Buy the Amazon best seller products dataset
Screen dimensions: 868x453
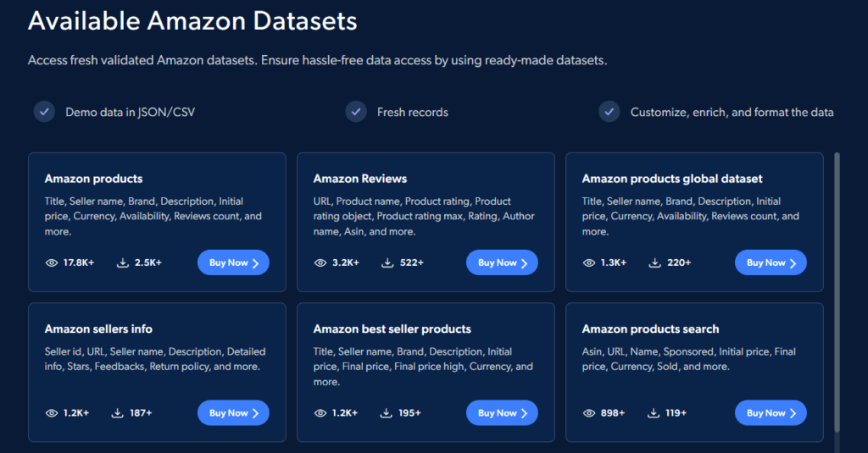click(x=502, y=413)
